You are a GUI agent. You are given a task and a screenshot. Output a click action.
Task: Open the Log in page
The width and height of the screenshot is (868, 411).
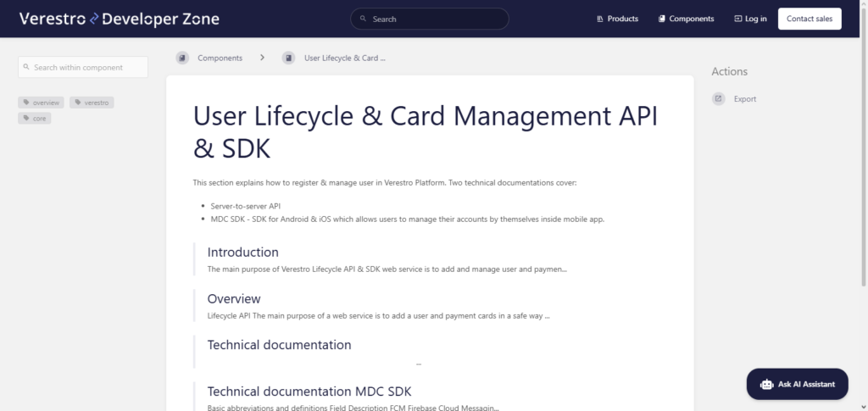tap(750, 19)
